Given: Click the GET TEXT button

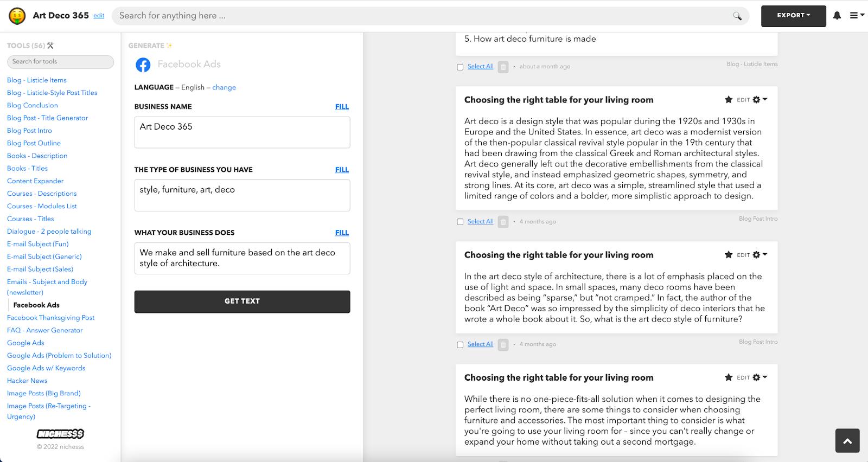Looking at the screenshot, I should [242, 301].
